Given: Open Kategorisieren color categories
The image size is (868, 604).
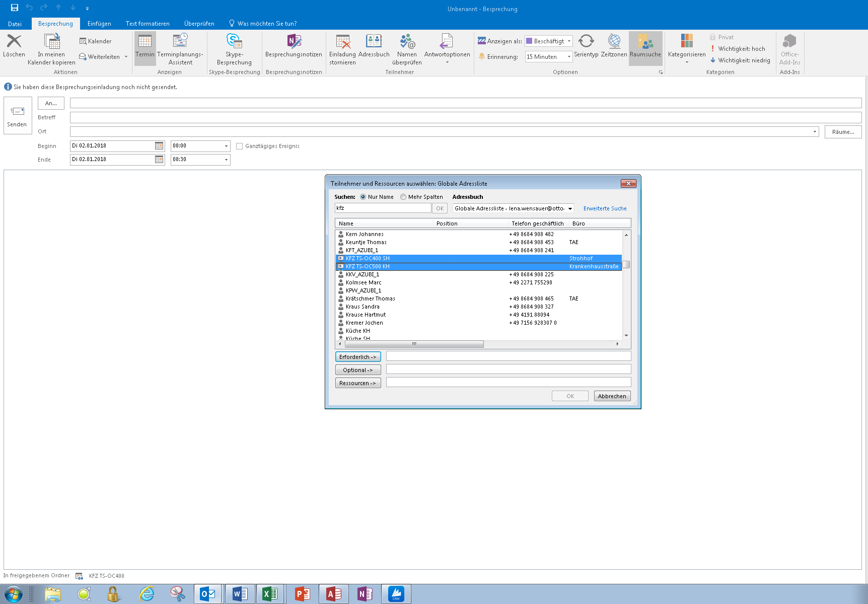Looking at the screenshot, I should (x=687, y=49).
